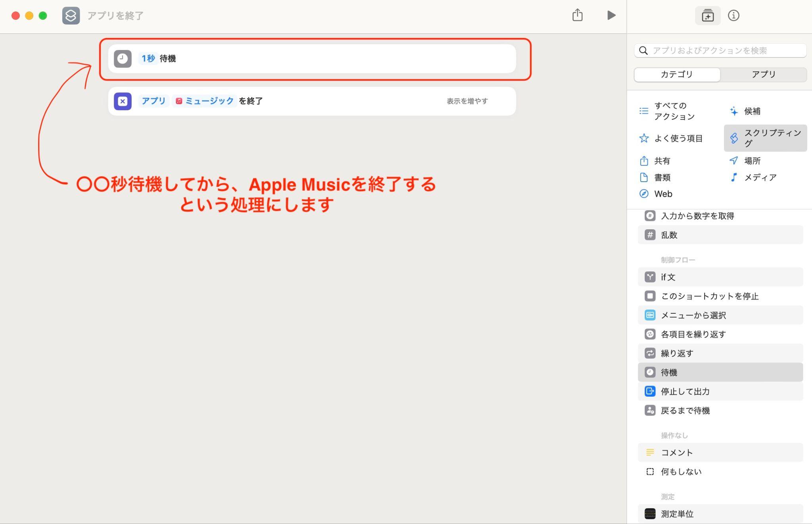Image resolution: width=812 pixels, height=524 pixels.
Task: Add このショートカットを停止 action
Action: click(x=720, y=296)
